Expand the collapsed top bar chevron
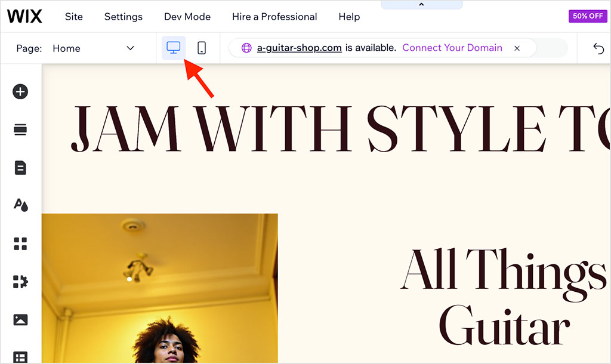The width and height of the screenshot is (611, 364). [421, 4]
